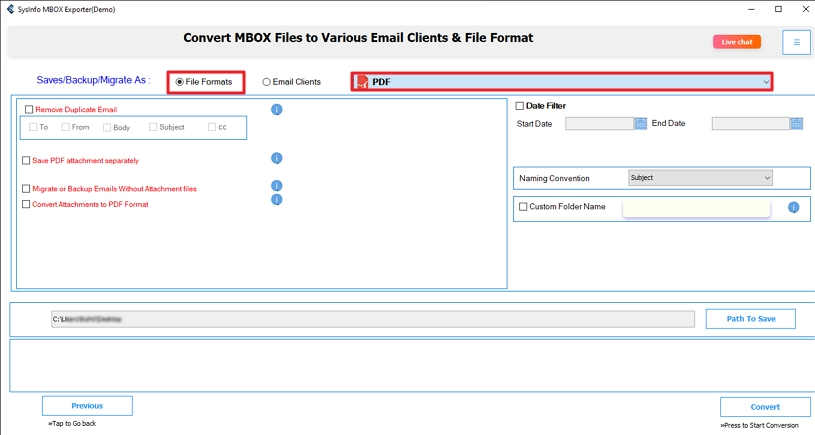Click the "»Press to Start Conversion" hint text
This screenshot has height=435, width=815.
[759, 425]
